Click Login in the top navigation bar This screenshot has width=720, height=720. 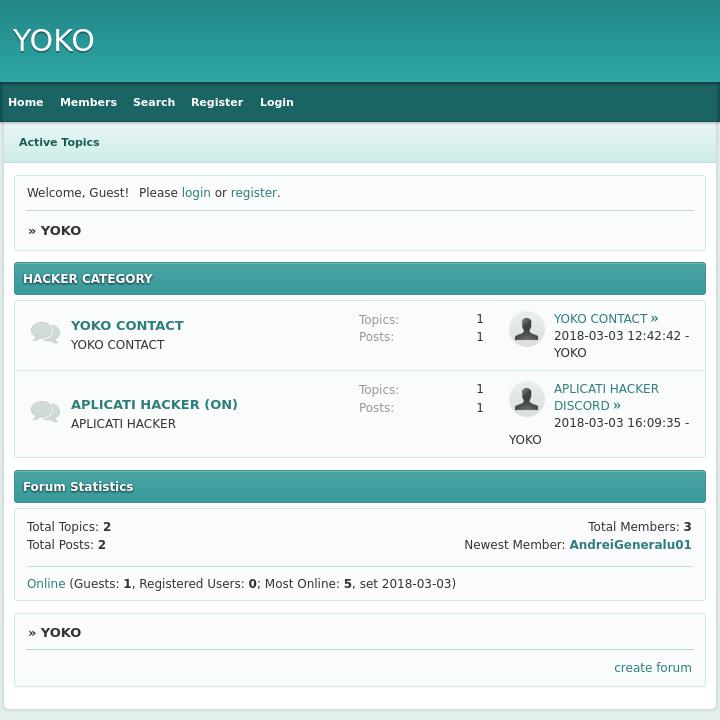276,102
